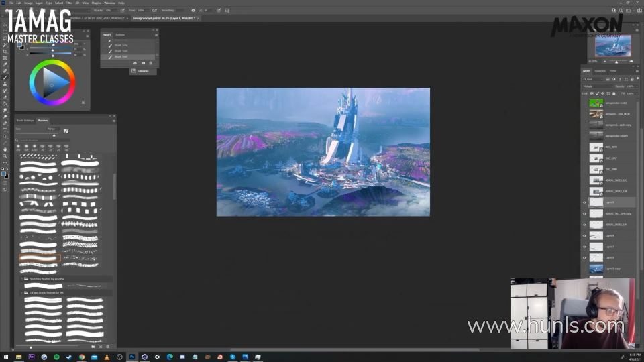This screenshot has height=362, width=644.
Task: Select the Type tool
Action: tap(5, 129)
